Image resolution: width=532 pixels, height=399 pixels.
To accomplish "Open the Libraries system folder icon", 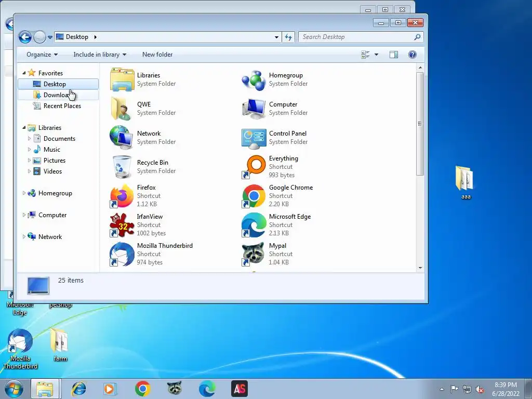I will [122, 79].
